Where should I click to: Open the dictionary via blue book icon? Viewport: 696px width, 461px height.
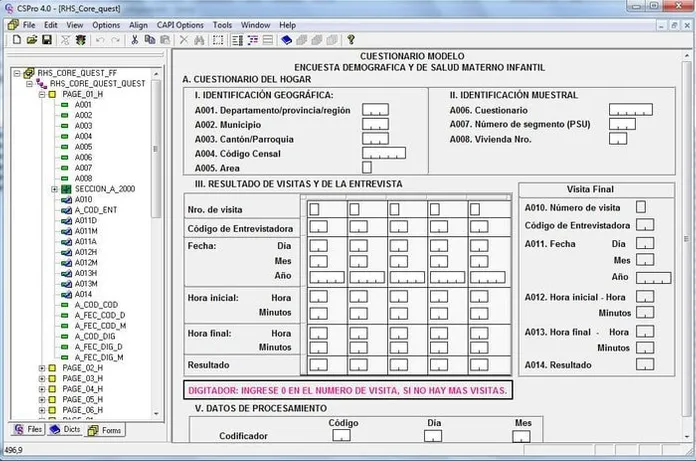click(x=287, y=40)
